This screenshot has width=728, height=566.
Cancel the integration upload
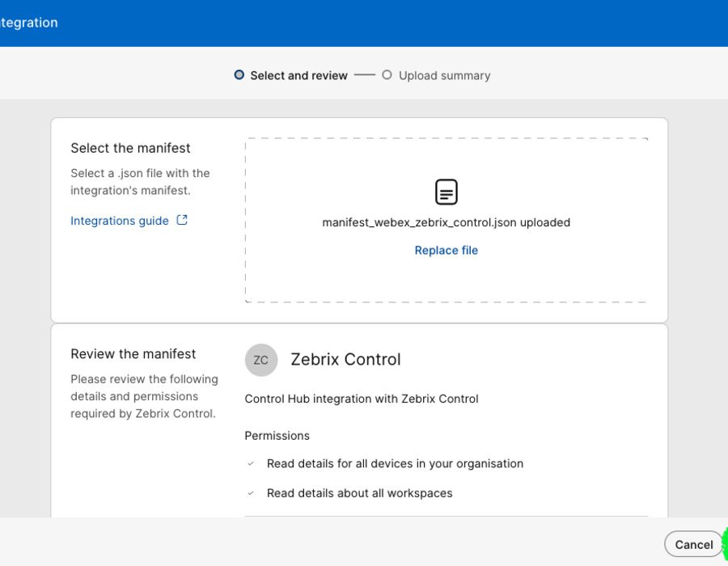(x=694, y=544)
